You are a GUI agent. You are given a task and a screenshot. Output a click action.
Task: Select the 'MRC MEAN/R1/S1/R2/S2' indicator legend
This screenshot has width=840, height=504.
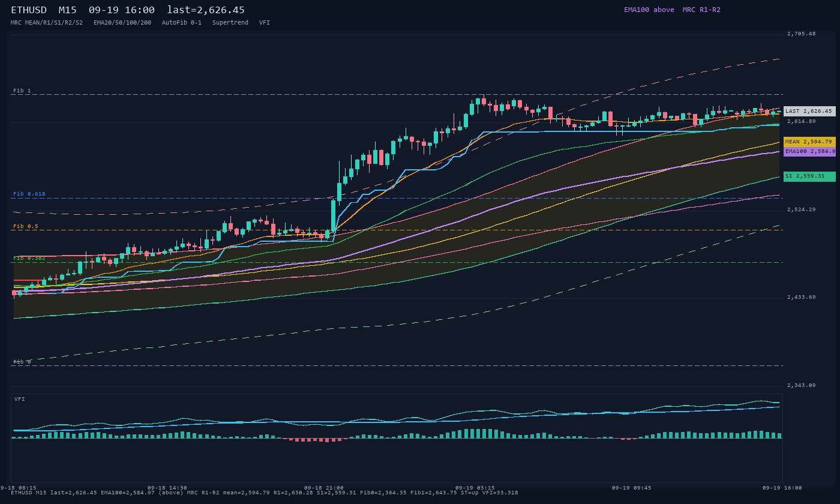tap(47, 23)
